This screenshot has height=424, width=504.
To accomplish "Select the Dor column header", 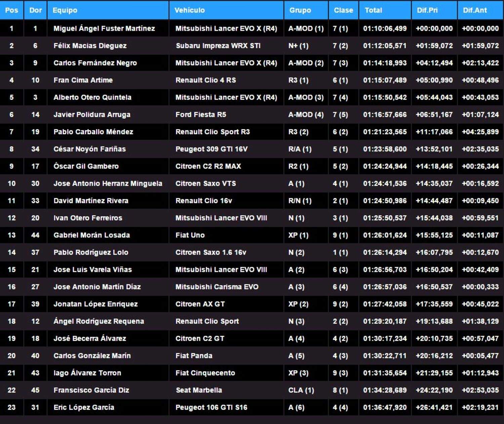I will (35, 10).
